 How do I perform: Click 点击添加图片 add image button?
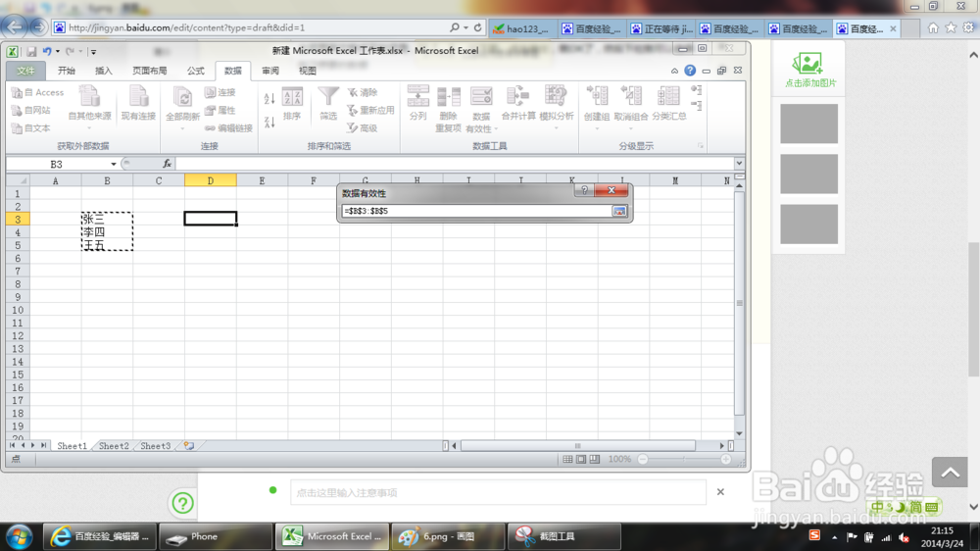click(x=809, y=70)
